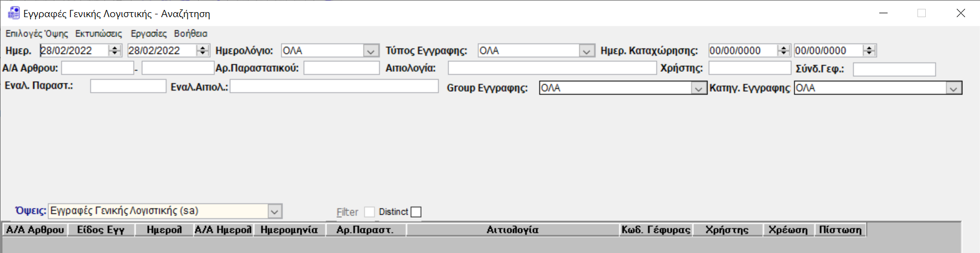Open the Βοήθεια menu
The image size is (980, 253).
pos(190,34)
